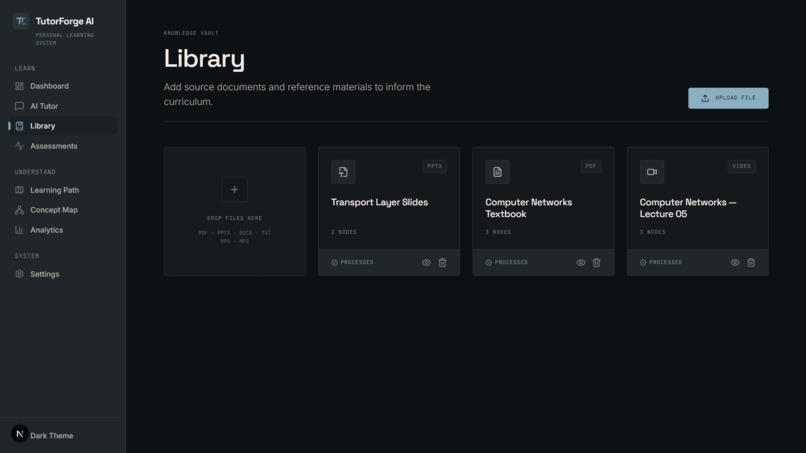
Task: Click the Transport Layer Slides file icon
Action: [343, 172]
